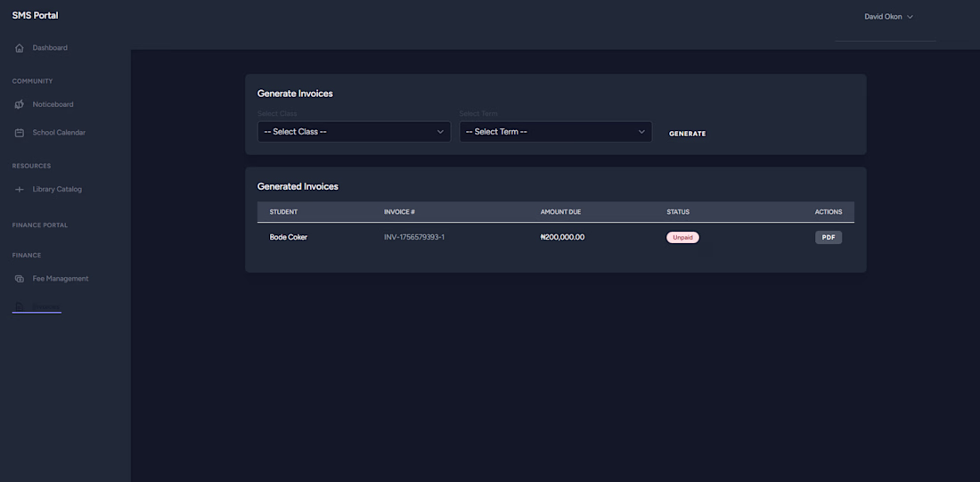Screen dimensions: 980x482
Task: Click the Noticeboard megaphone icon
Action: click(x=20, y=104)
